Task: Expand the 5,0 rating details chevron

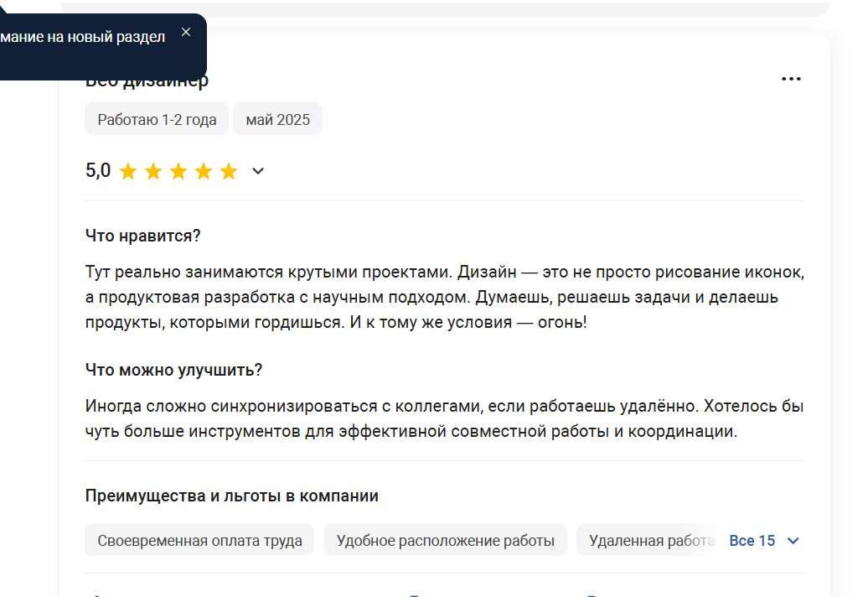Action: pyautogui.click(x=258, y=171)
